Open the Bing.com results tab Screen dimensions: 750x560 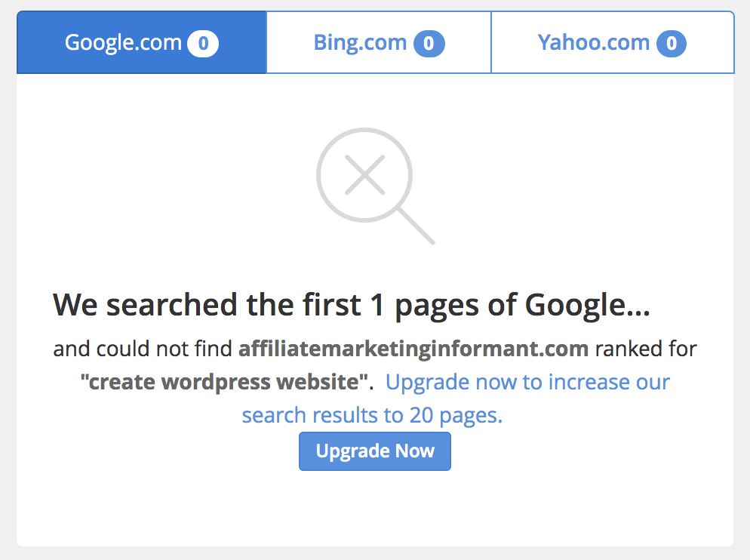click(x=379, y=43)
